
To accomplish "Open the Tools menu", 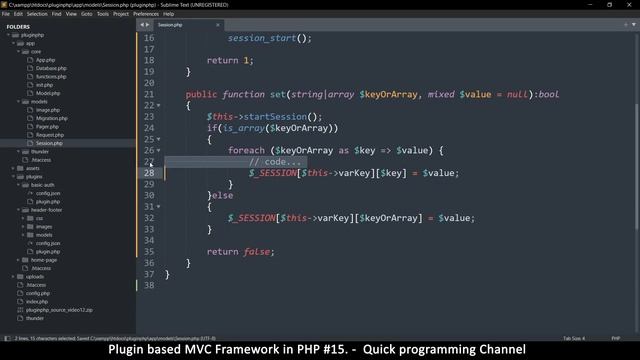I will pyautogui.click(x=103, y=14).
